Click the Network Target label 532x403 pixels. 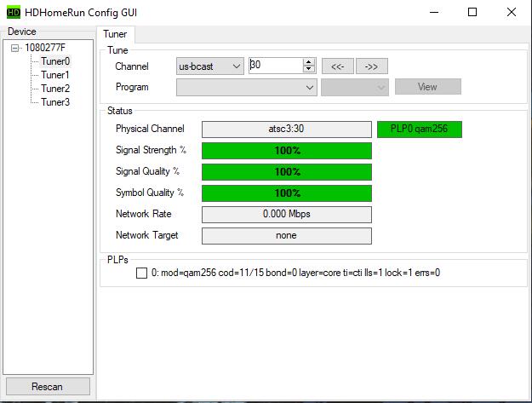tap(147, 235)
